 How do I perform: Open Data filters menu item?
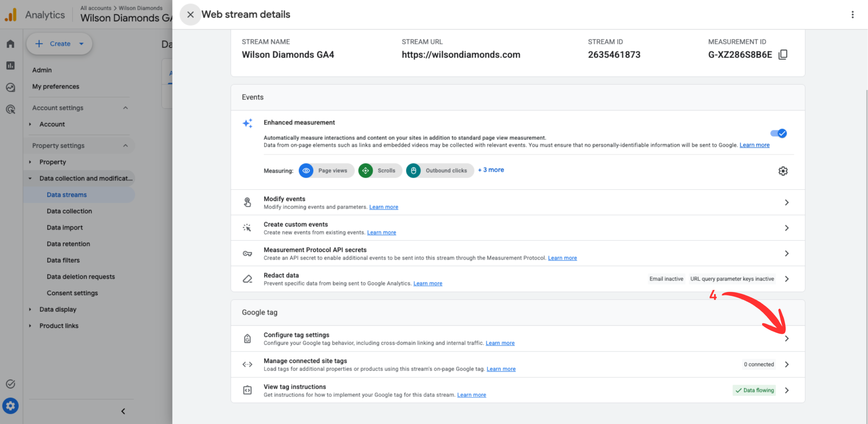63,260
